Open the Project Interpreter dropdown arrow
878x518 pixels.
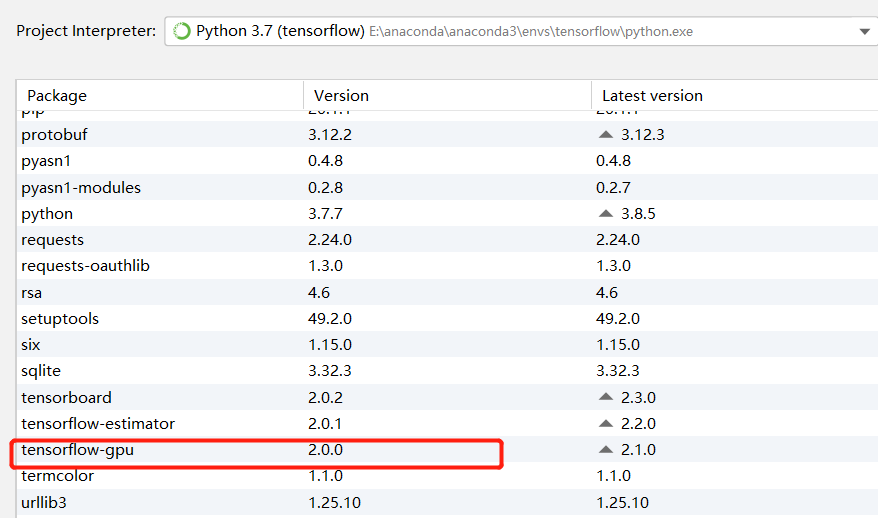click(865, 31)
